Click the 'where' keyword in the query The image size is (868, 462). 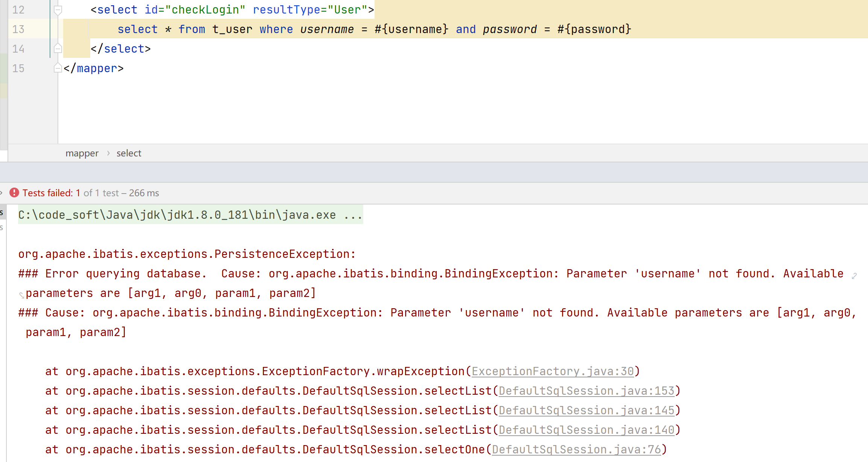click(x=276, y=29)
